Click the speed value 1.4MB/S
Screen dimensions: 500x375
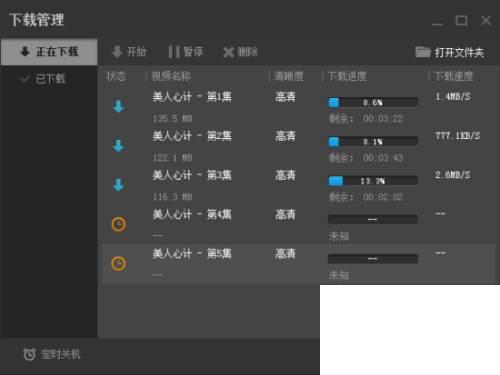pyautogui.click(x=453, y=97)
